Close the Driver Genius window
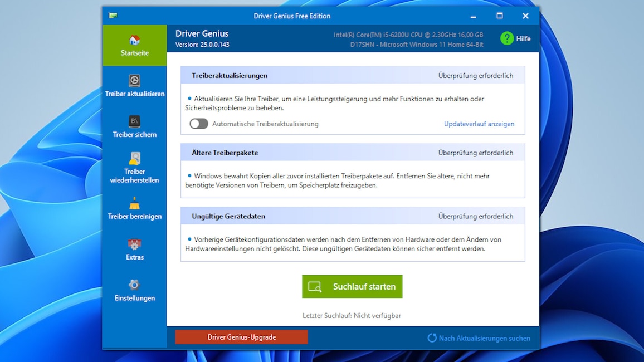This screenshot has width=644, height=362. [x=525, y=16]
